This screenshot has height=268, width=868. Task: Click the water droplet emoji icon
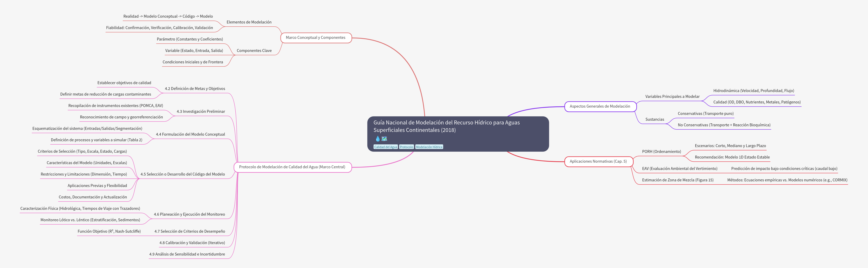pyautogui.click(x=377, y=139)
